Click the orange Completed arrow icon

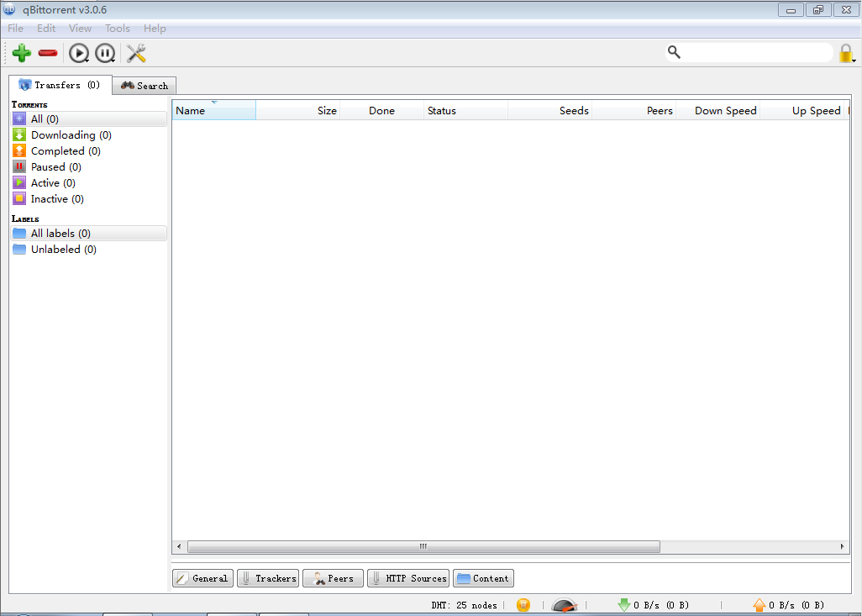pyautogui.click(x=19, y=150)
